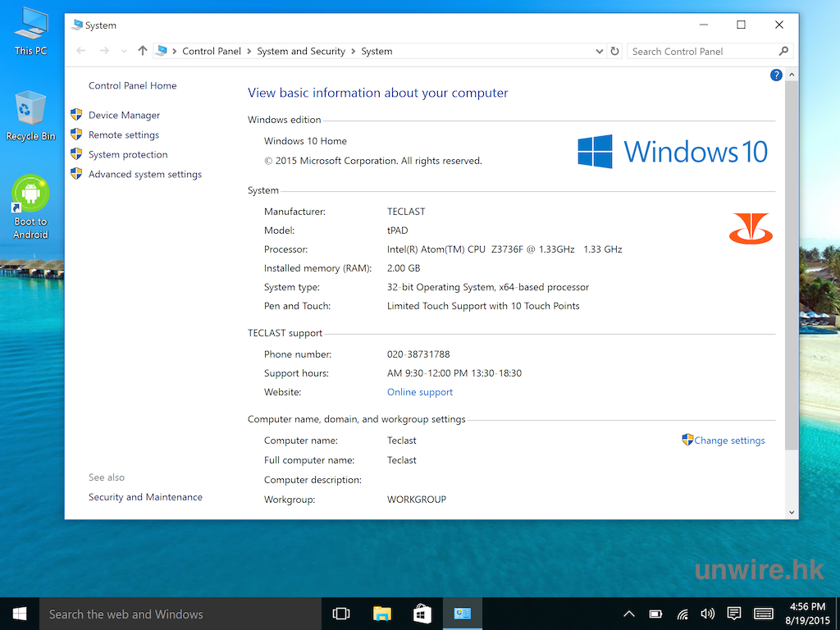Click the Change settings link

(729, 441)
